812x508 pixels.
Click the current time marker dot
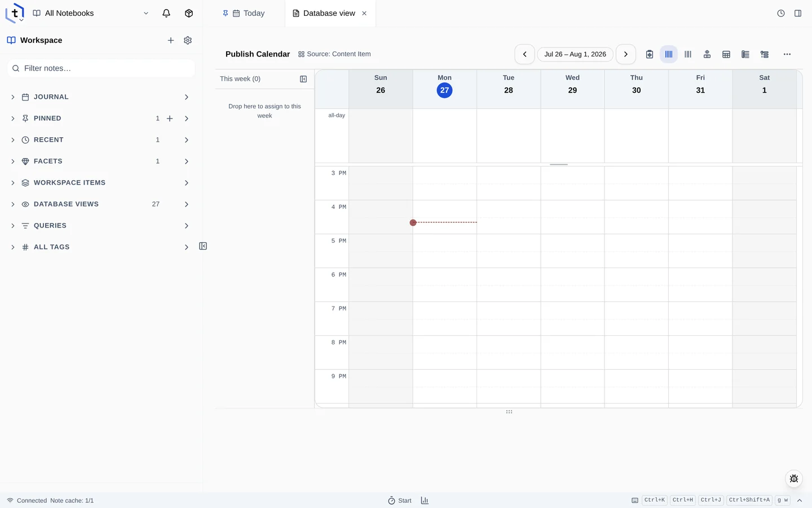coord(413,222)
